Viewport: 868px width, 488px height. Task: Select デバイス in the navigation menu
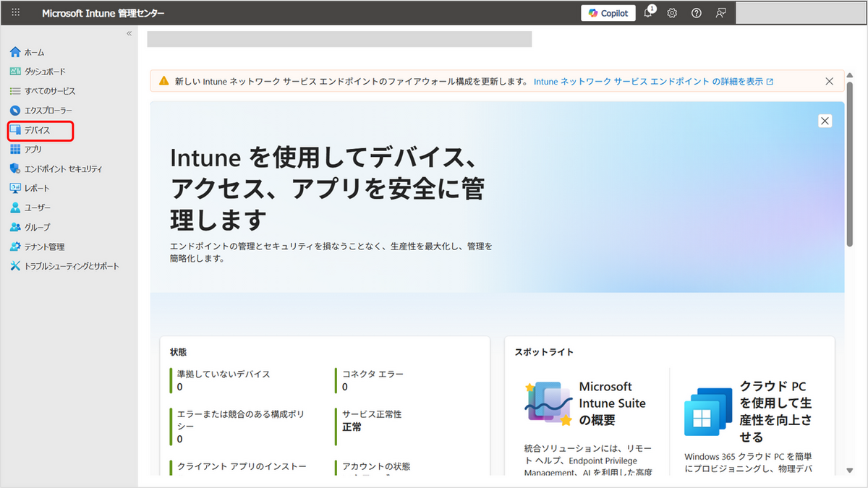pos(38,130)
